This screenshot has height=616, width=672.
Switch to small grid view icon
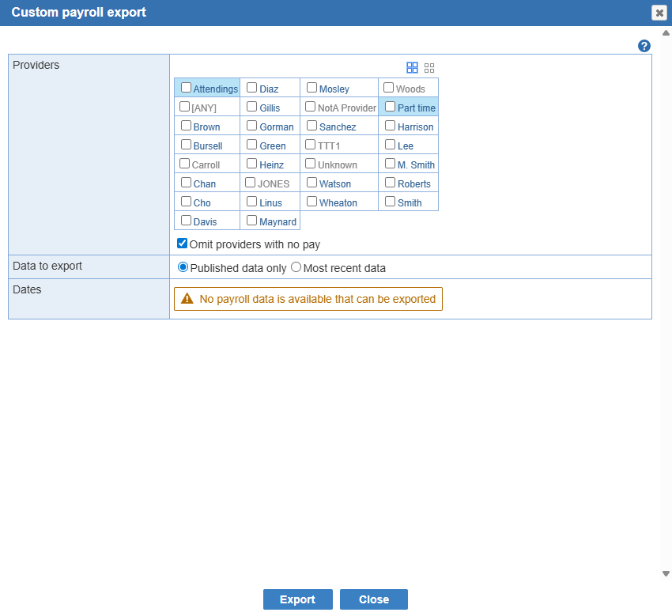(429, 68)
